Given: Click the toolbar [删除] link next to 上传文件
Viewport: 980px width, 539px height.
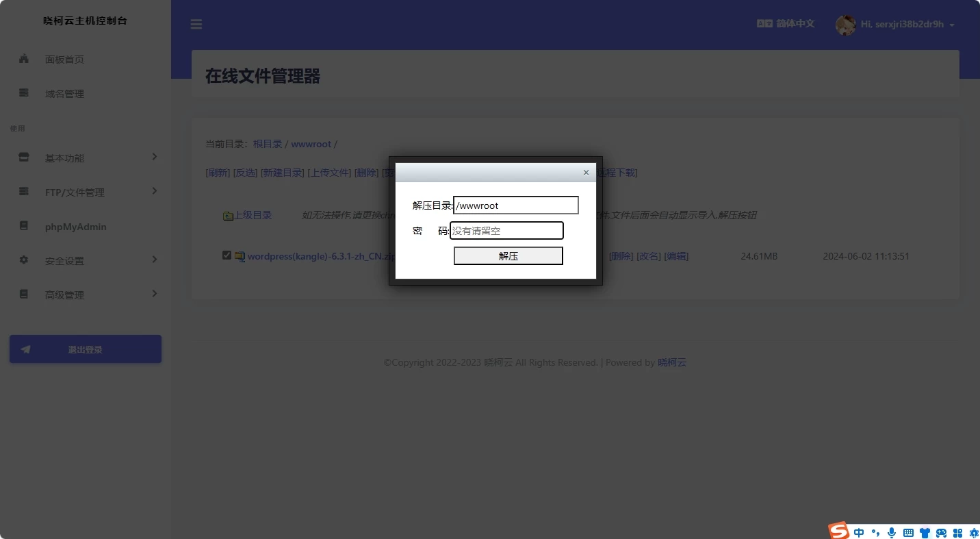Looking at the screenshot, I should click(366, 173).
